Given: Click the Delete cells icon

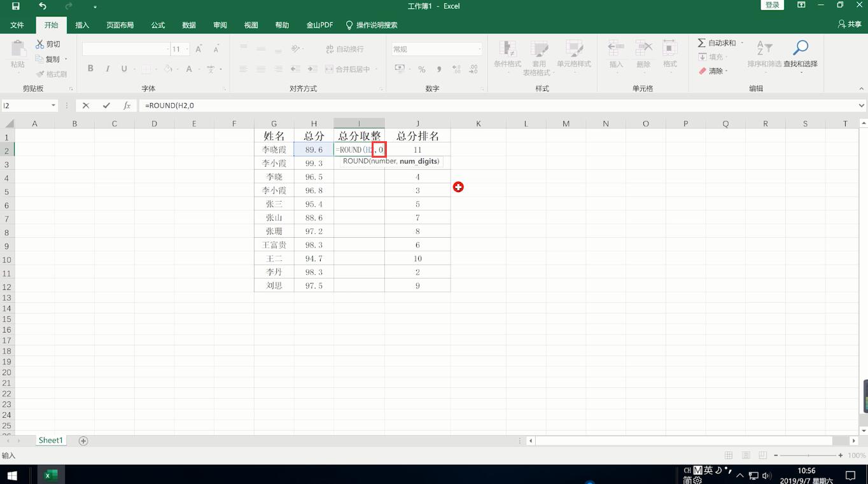Looking at the screenshot, I should 643,49.
